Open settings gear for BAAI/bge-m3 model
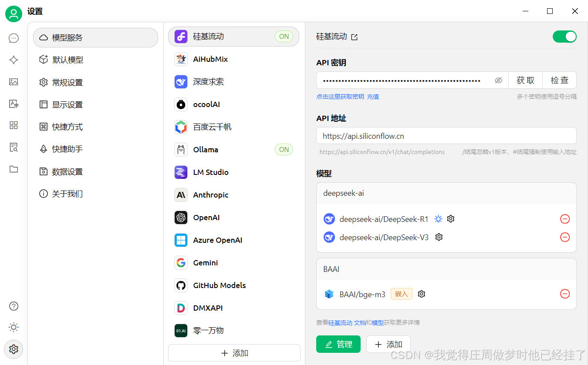The width and height of the screenshot is (588, 365). pyautogui.click(x=421, y=294)
